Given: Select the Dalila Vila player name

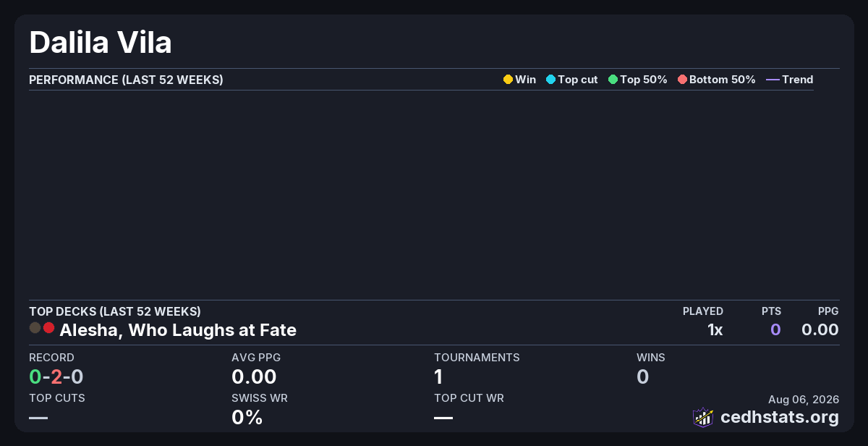Looking at the screenshot, I should (101, 43).
